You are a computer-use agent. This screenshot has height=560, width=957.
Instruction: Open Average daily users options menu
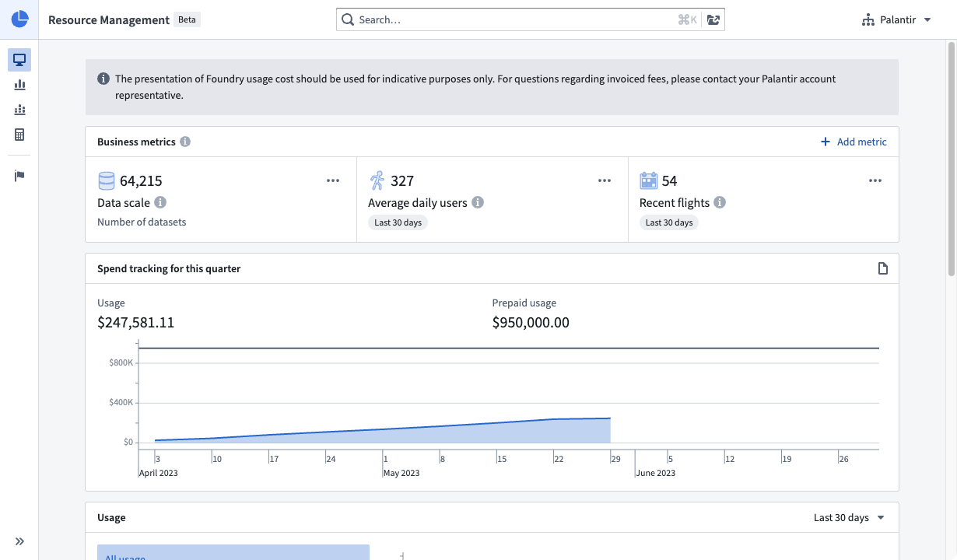pyautogui.click(x=605, y=180)
